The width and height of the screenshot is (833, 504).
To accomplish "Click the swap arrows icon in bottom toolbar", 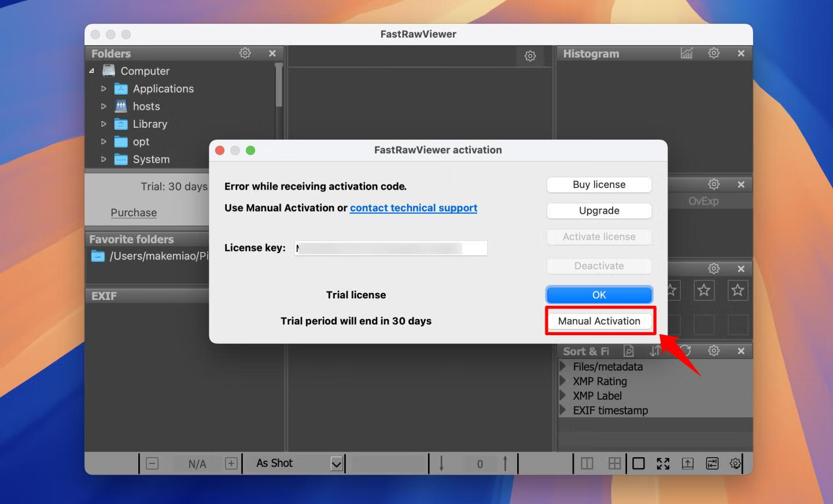I will tap(712, 464).
